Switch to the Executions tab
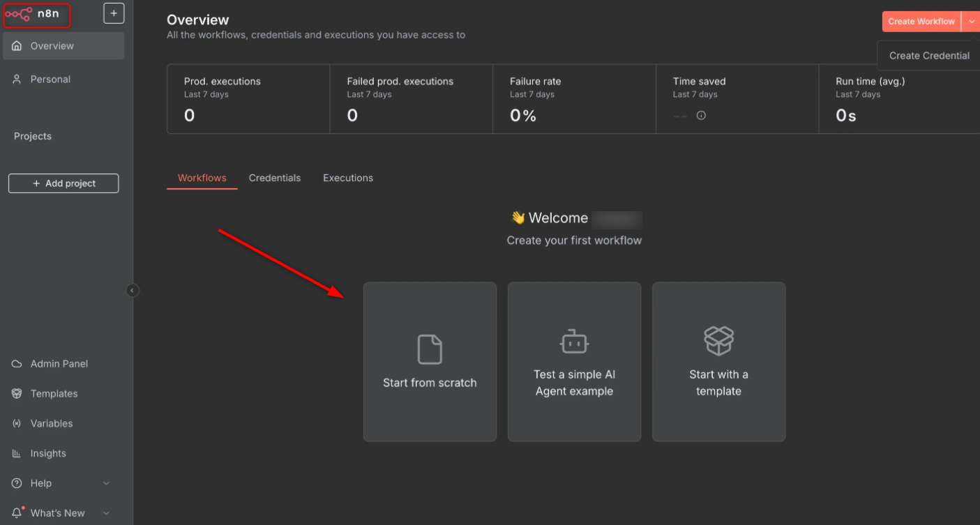The height and width of the screenshot is (525, 980). (348, 178)
